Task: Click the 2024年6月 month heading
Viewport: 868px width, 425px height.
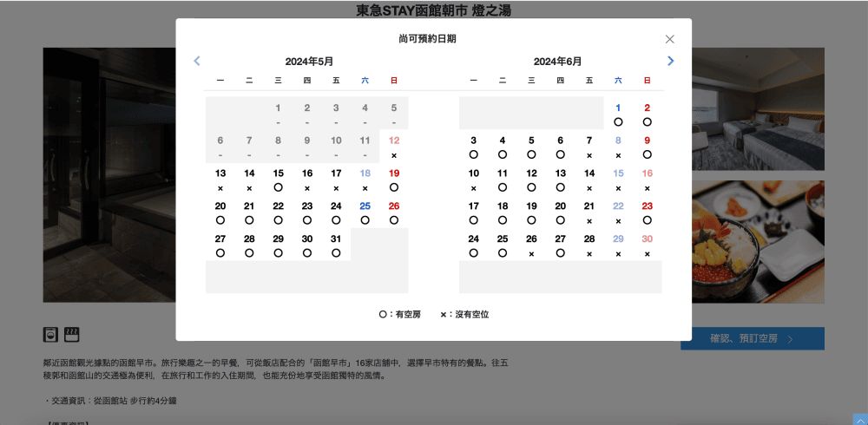Action: [557, 62]
